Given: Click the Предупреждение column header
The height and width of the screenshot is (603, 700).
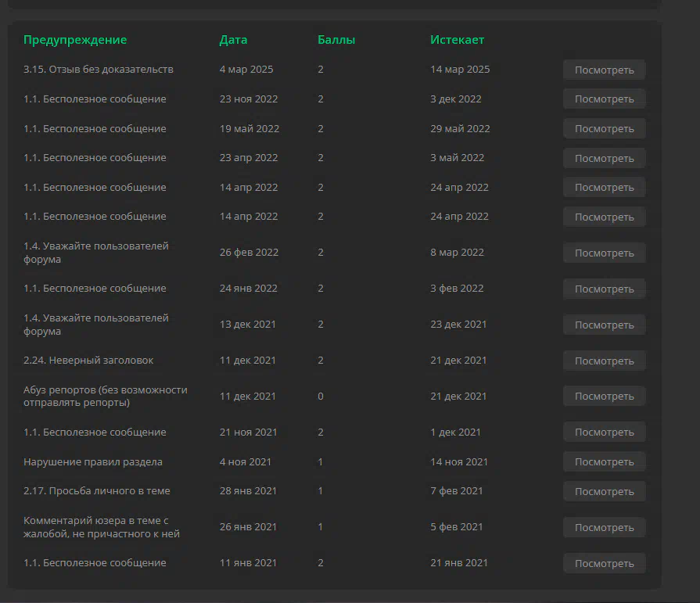Looking at the screenshot, I should point(75,40).
